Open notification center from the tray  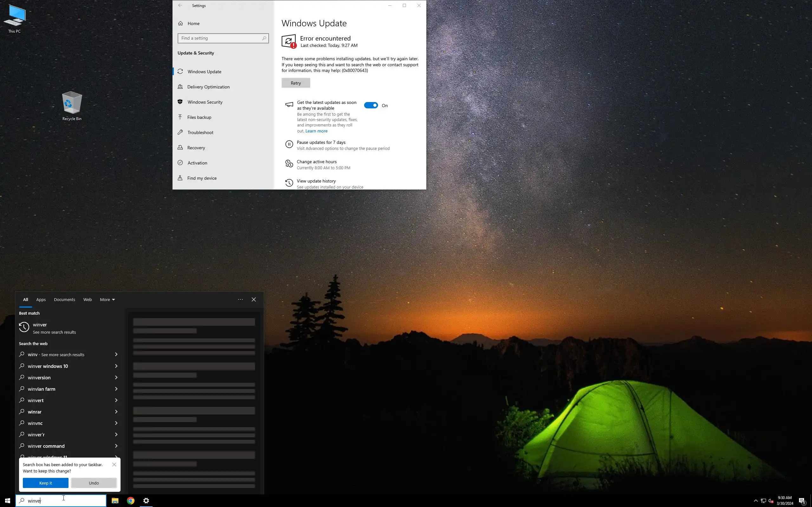(802, 501)
